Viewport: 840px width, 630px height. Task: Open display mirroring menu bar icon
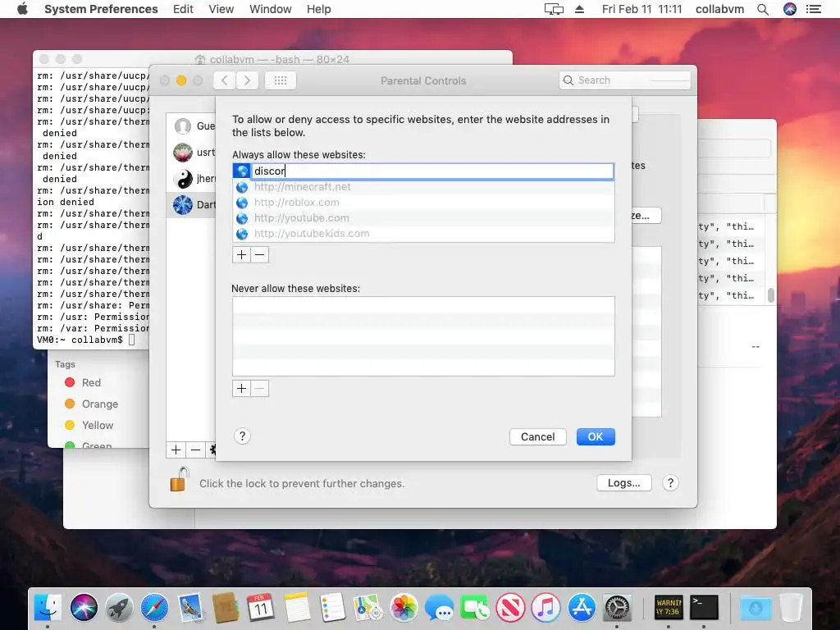pos(554,9)
